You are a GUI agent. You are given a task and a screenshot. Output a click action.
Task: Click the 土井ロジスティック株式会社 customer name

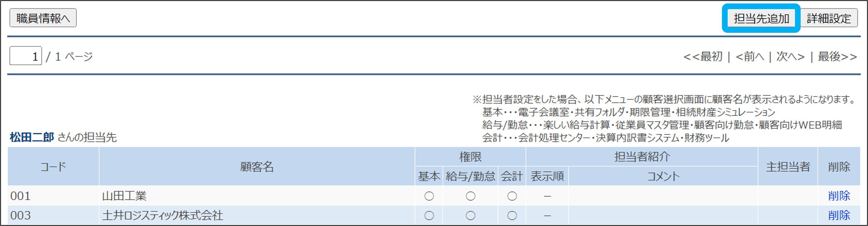(162, 216)
